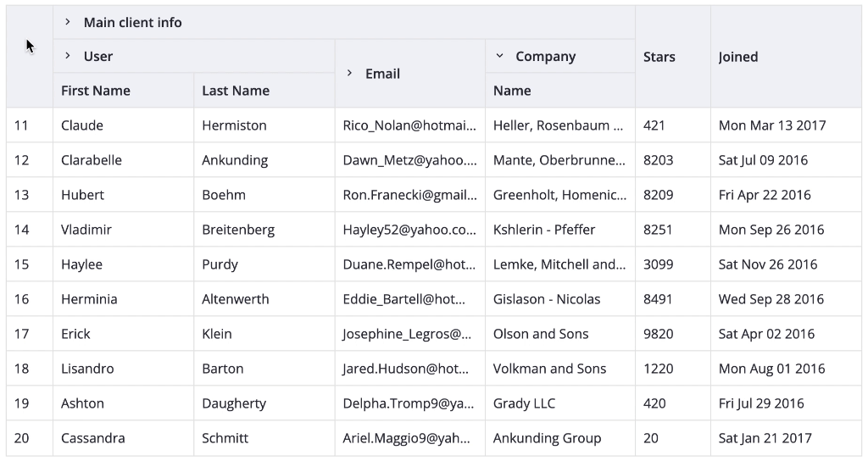
Task: Select the stars value 8203
Action: 673,160
